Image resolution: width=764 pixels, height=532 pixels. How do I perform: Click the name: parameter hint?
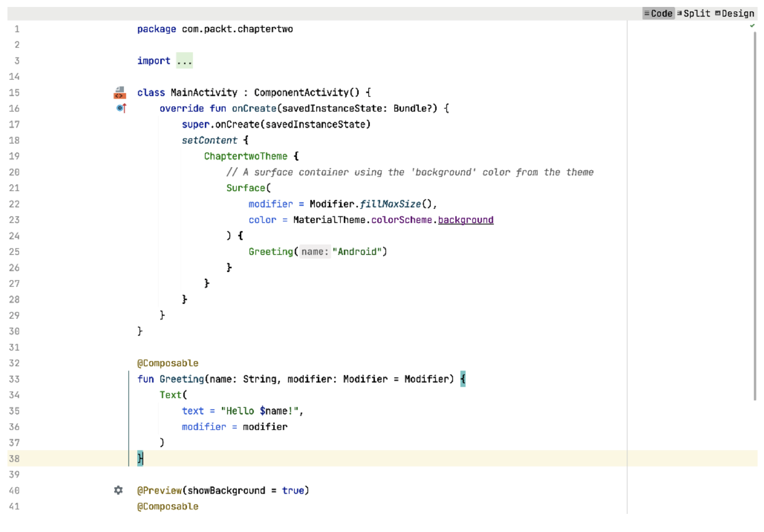[x=315, y=252]
